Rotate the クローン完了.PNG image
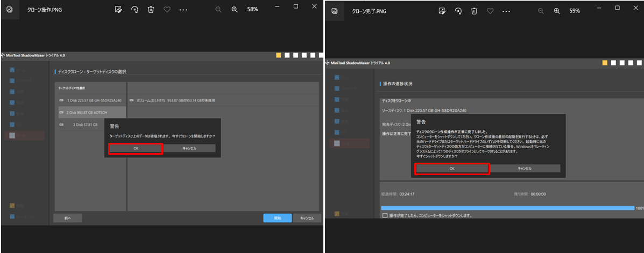The image size is (644, 253). click(458, 11)
